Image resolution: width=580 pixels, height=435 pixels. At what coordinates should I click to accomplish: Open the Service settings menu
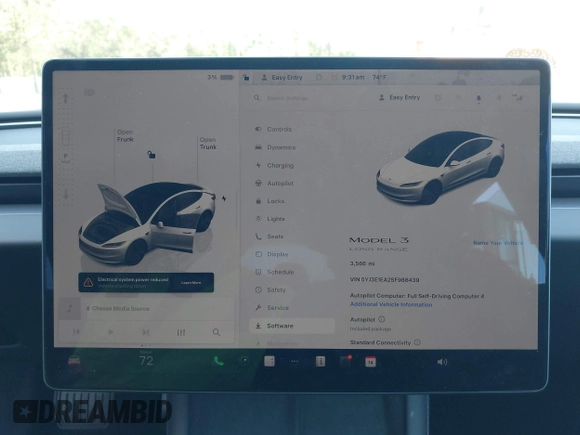pos(272,307)
